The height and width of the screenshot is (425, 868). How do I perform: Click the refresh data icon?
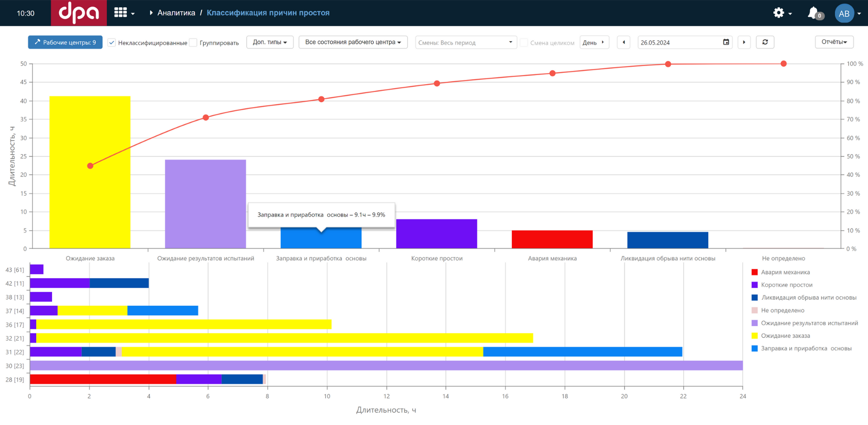tap(765, 42)
